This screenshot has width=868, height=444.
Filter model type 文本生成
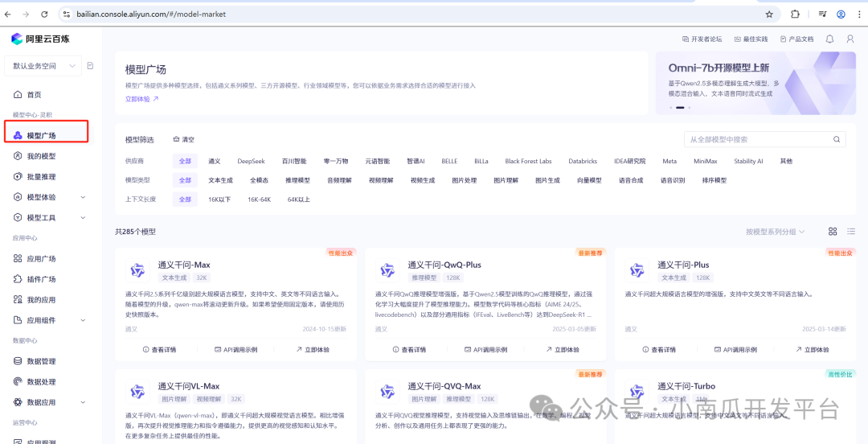[x=220, y=180]
